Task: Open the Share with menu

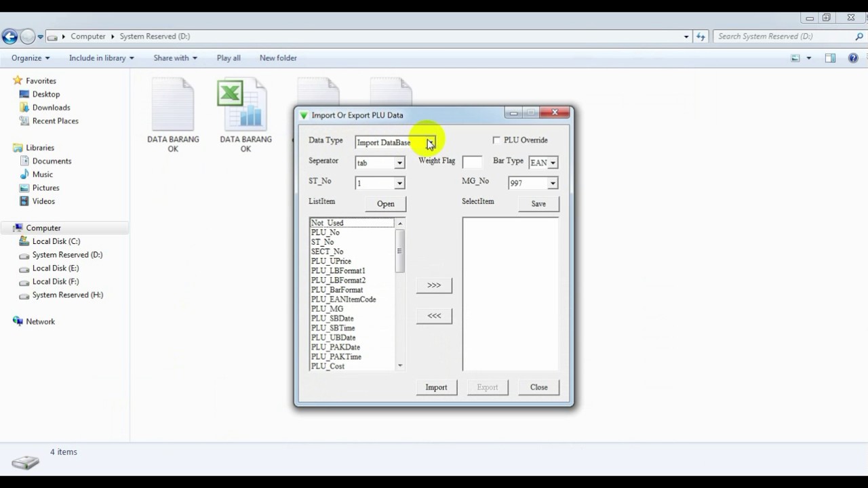Action: 175,58
